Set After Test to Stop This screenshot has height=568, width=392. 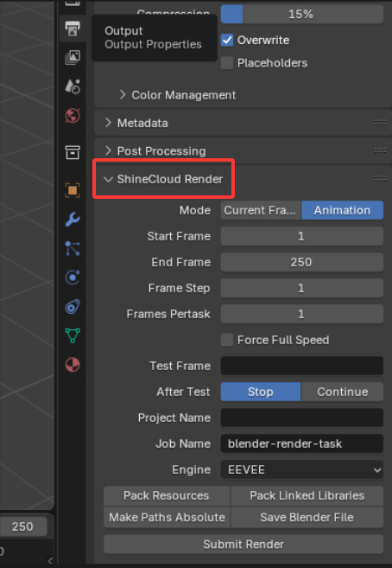point(261,392)
